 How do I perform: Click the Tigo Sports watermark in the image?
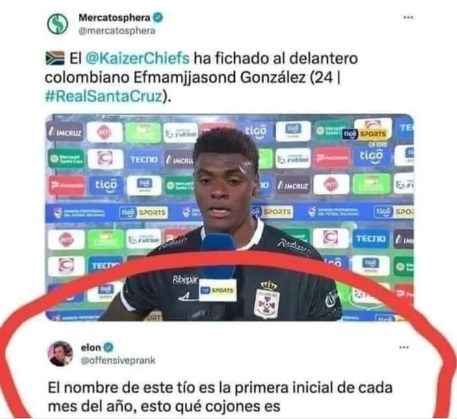365,134
